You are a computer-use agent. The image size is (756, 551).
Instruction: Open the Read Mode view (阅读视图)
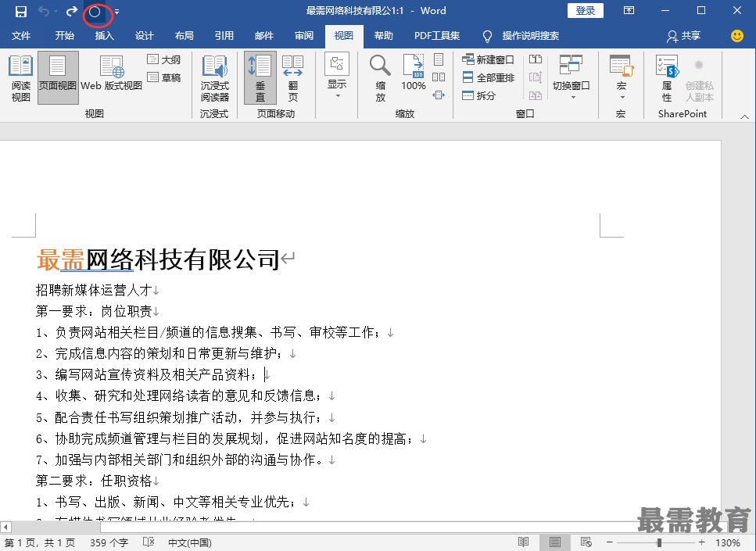21,78
